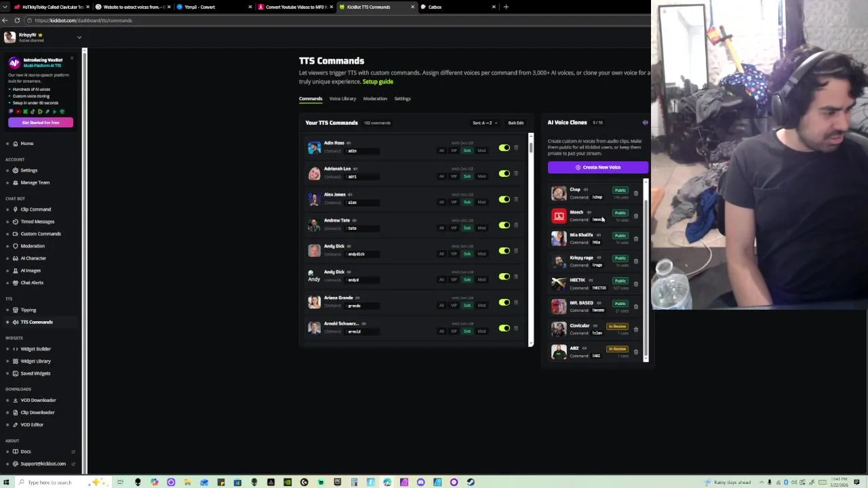Viewport: 868px width, 488px height.
Task: Switch to the Ytmp3 Convert browser tab
Action: [x=212, y=7]
